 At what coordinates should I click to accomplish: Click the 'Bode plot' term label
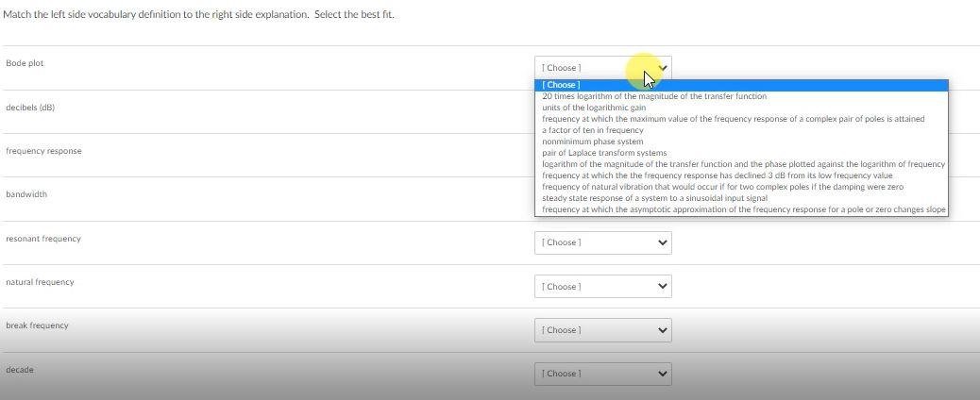25,63
